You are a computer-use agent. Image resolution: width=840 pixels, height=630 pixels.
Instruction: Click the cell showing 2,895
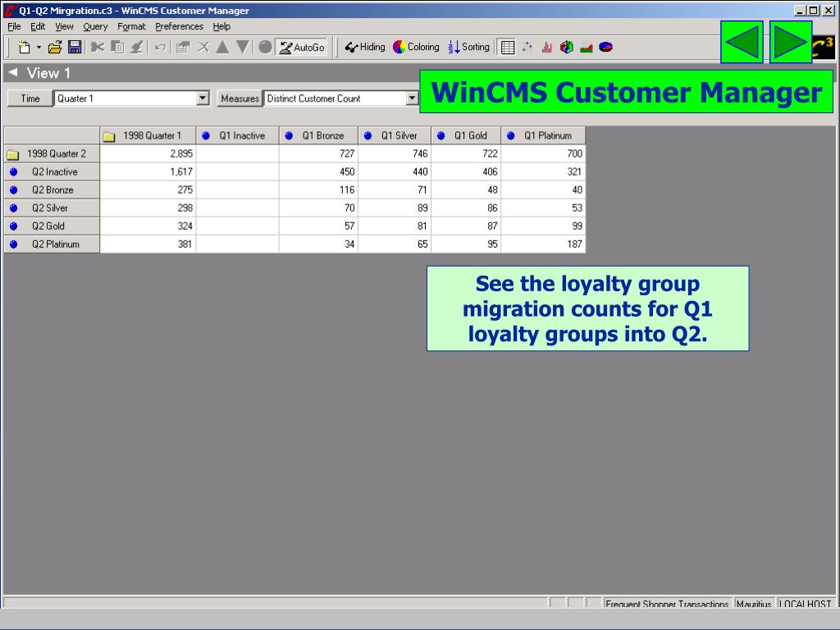click(148, 153)
